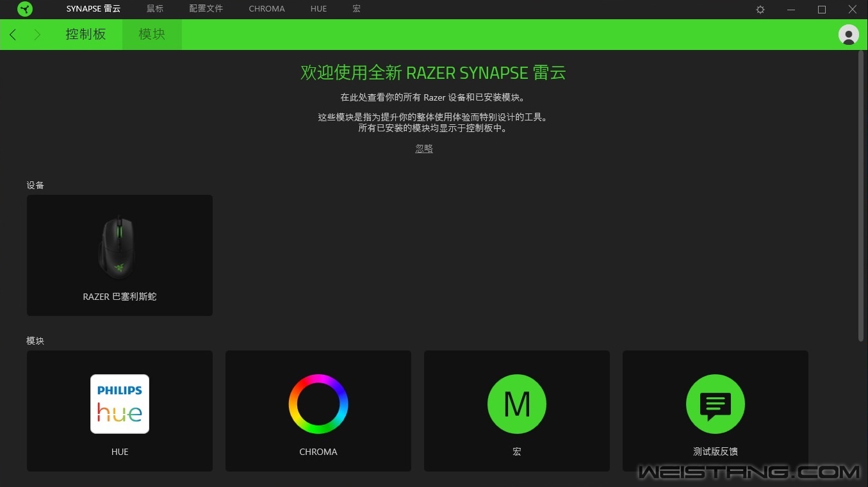Open the user account avatar
The image size is (868, 487).
tap(849, 35)
